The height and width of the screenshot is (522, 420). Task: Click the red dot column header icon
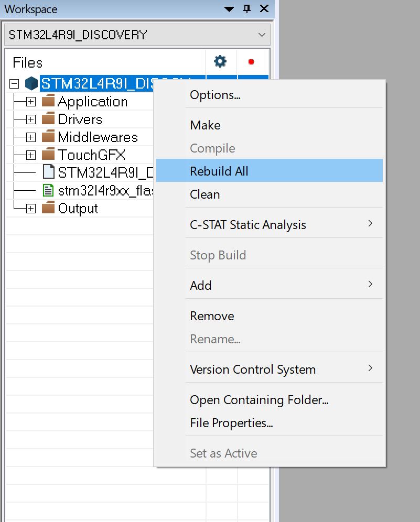251,62
